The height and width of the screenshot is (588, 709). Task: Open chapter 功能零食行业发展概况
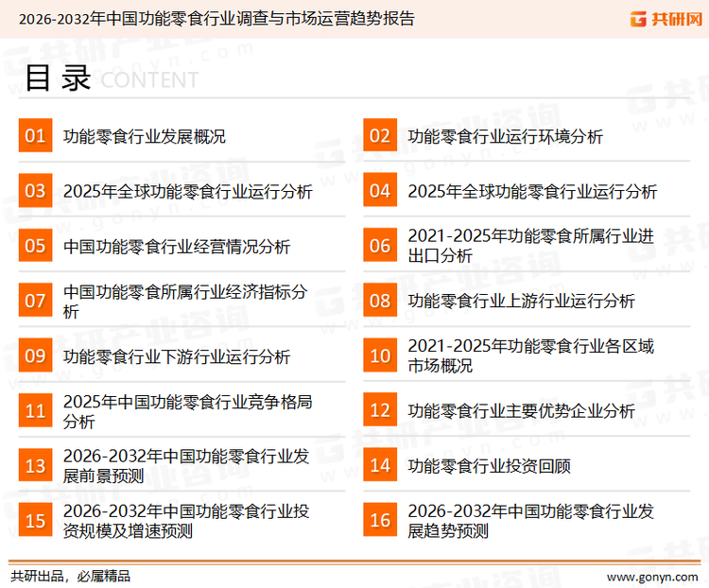tap(145, 136)
